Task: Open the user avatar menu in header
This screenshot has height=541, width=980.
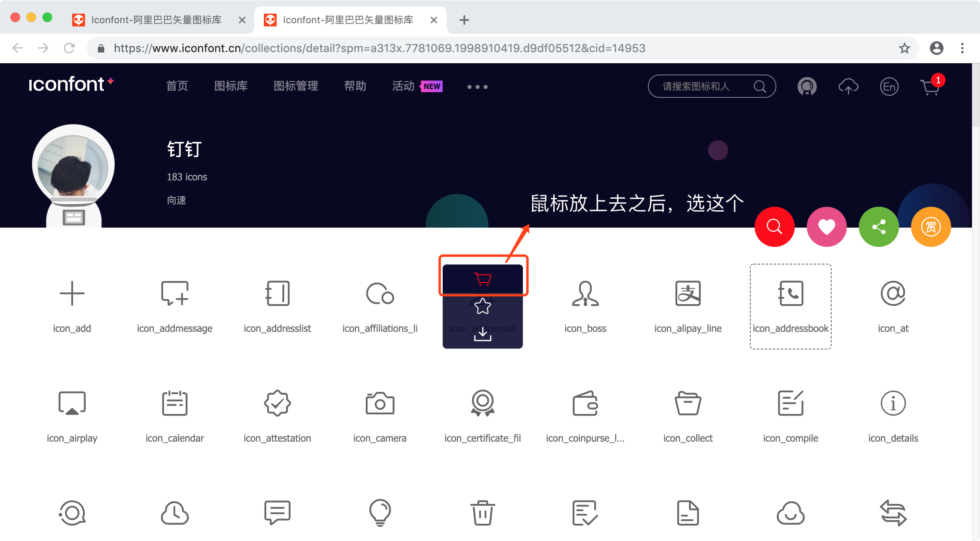Action: coord(807,87)
